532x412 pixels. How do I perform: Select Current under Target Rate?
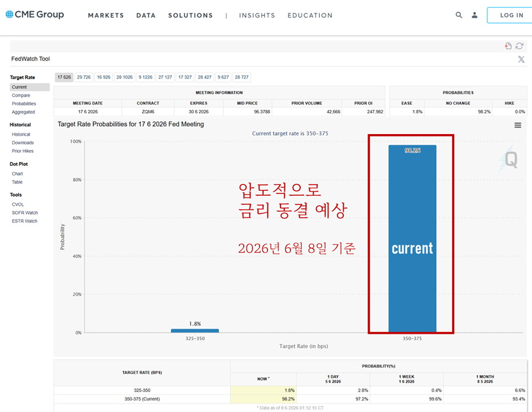tap(30, 87)
